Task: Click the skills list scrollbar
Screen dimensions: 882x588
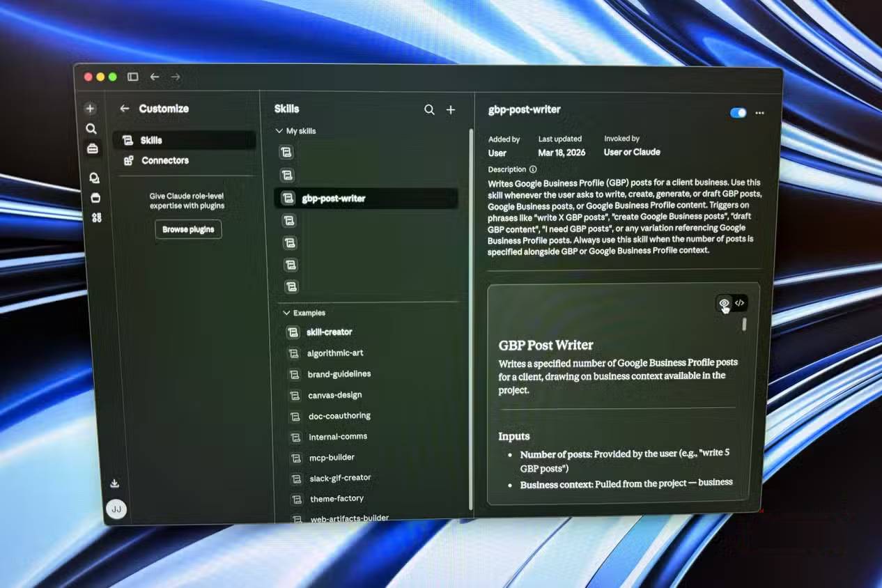Action: point(471,318)
